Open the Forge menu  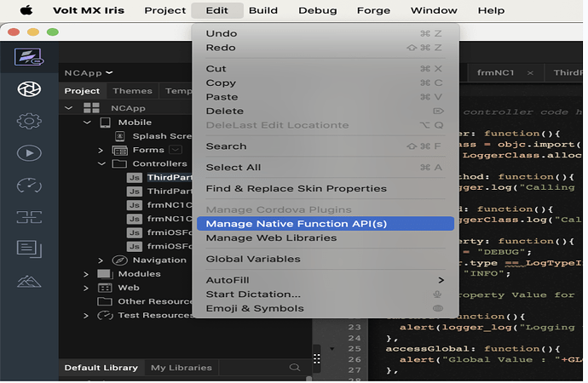click(373, 10)
